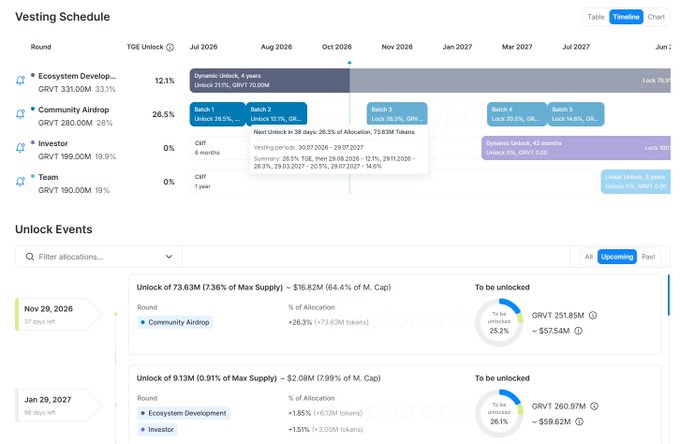Click the Nov 29, 2026 date card
The image size is (680, 444).
pyautogui.click(x=58, y=314)
